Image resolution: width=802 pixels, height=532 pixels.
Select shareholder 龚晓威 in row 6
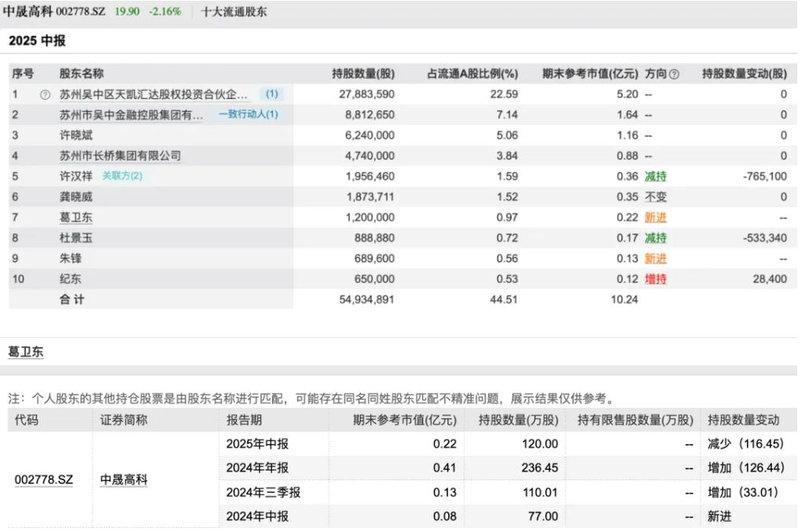pyautogui.click(x=76, y=196)
